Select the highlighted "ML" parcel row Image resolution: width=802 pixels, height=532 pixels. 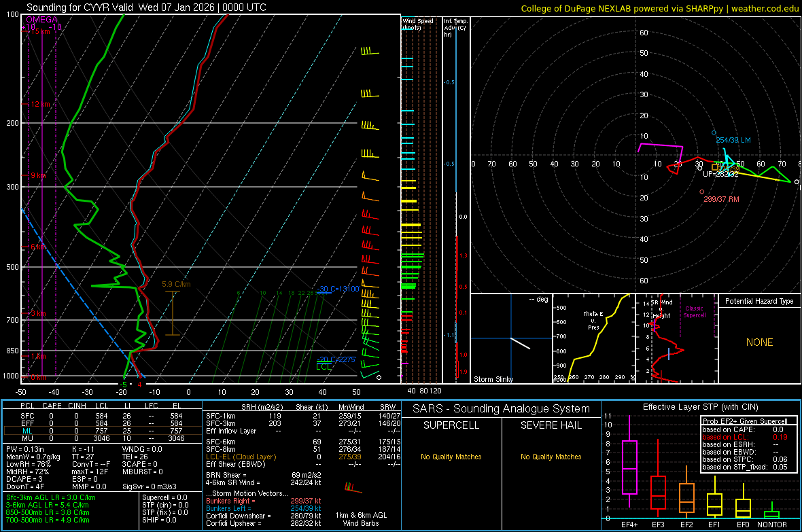click(101, 431)
